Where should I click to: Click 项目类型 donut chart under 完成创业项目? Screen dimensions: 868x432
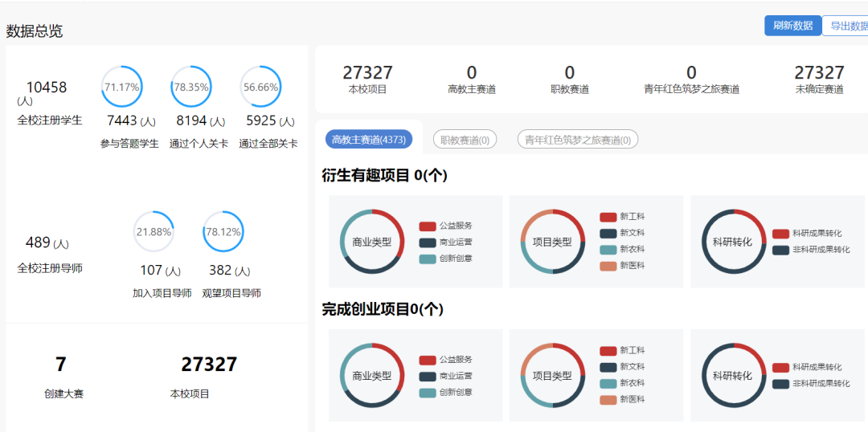pos(552,376)
